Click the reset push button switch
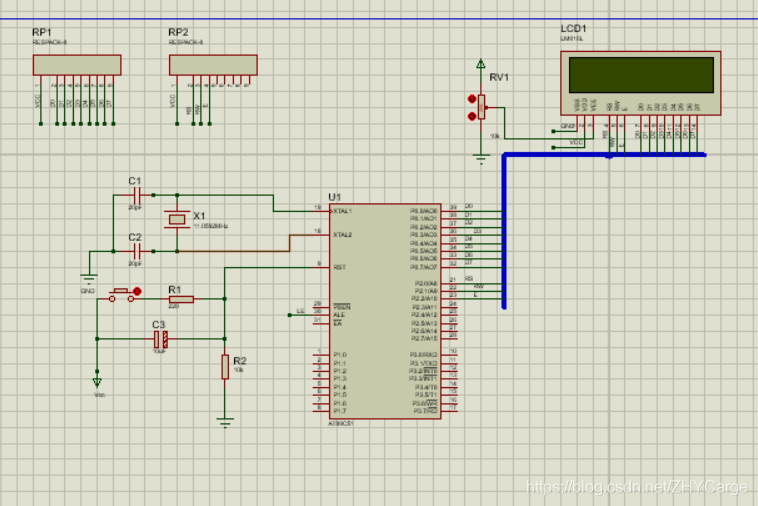The width and height of the screenshot is (758, 506). pos(121,295)
